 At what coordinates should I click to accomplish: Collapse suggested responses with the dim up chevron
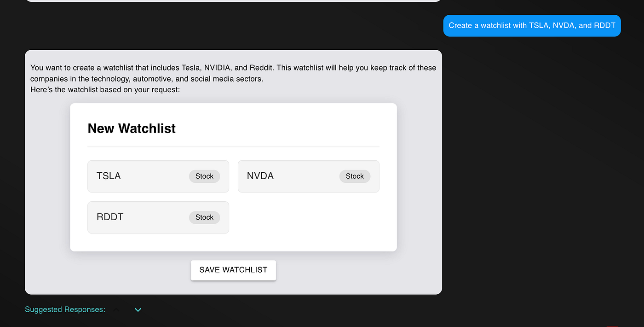coord(116,310)
